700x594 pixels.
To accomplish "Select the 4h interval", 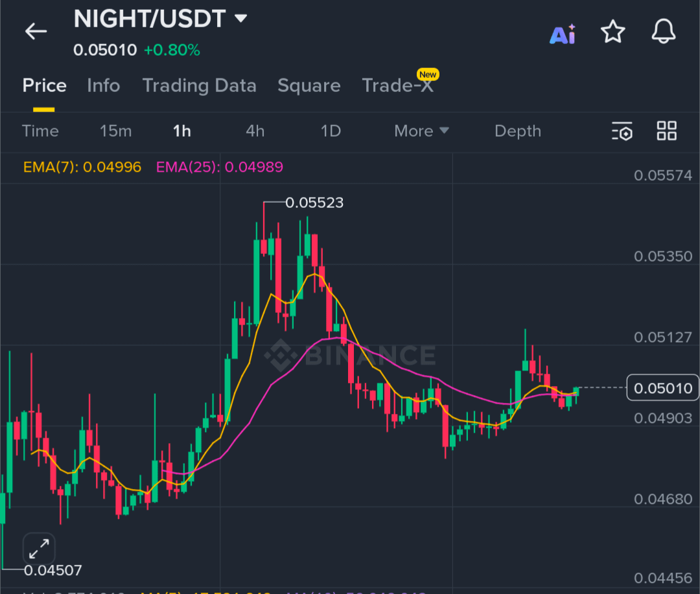I will (255, 131).
